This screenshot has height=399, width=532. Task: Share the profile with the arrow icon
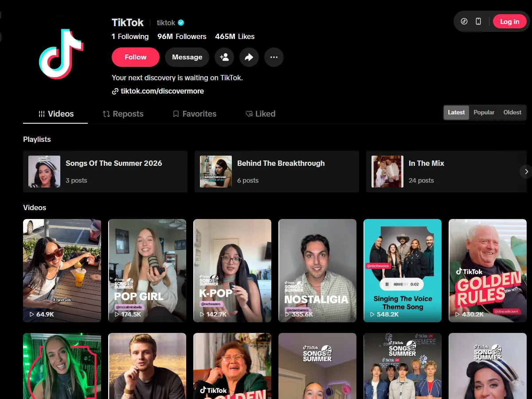(249, 57)
